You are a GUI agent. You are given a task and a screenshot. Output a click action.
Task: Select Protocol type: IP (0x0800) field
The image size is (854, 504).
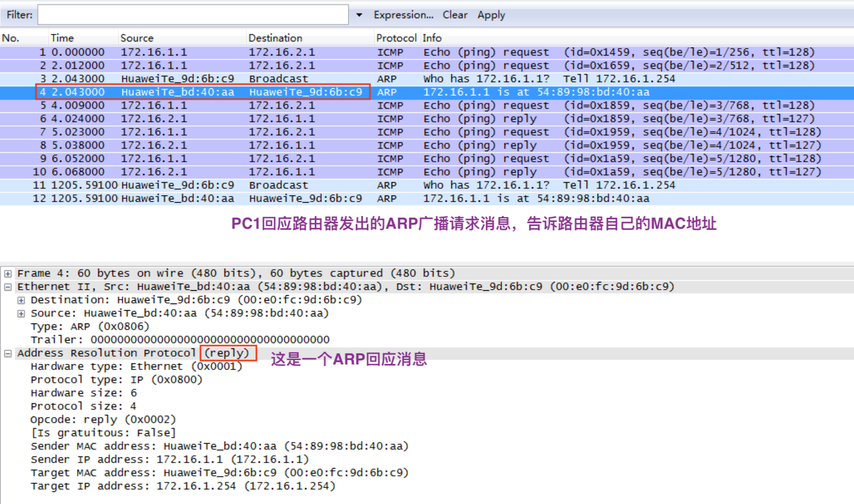pyautogui.click(x=116, y=379)
